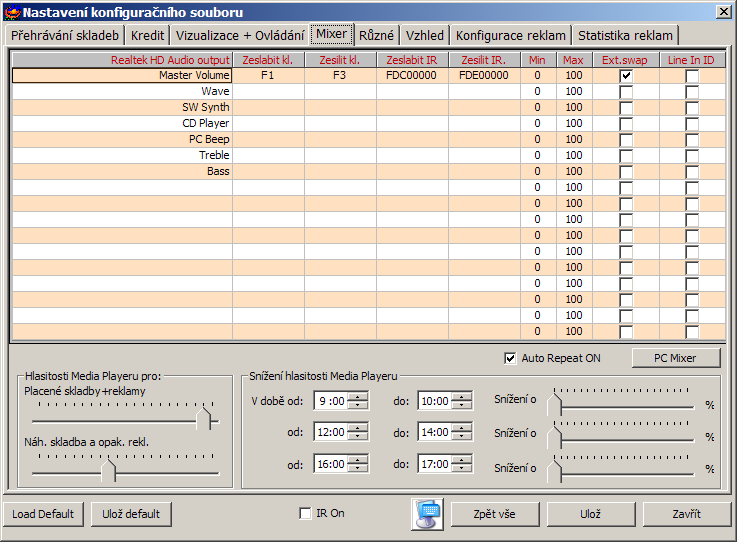Click Max value 100 for Master Volume
Image resolution: width=737 pixels, height=542 pixels.
coord(574,75)
